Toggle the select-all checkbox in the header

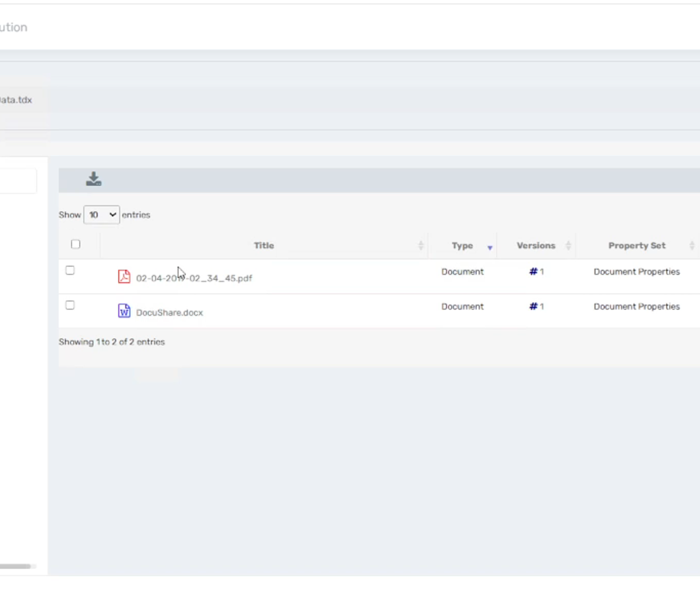tap(75, 244)
